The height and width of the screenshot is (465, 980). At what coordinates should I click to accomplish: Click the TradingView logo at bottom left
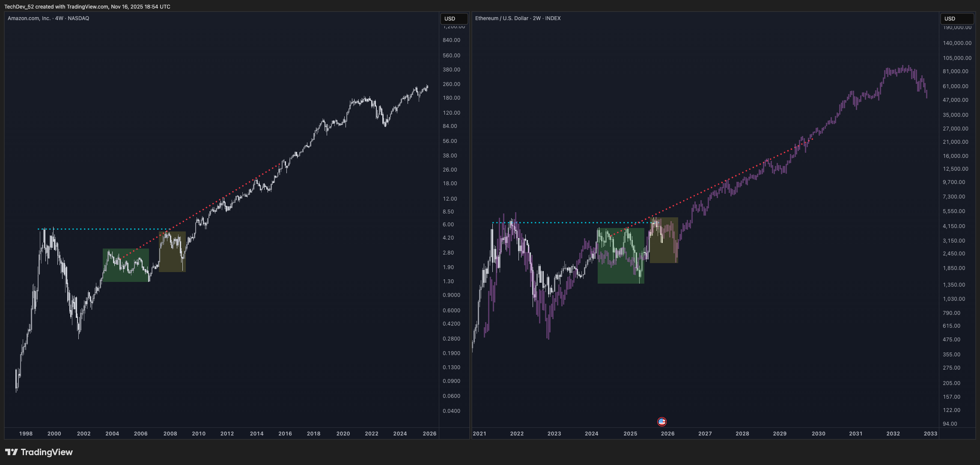(39, 452)
